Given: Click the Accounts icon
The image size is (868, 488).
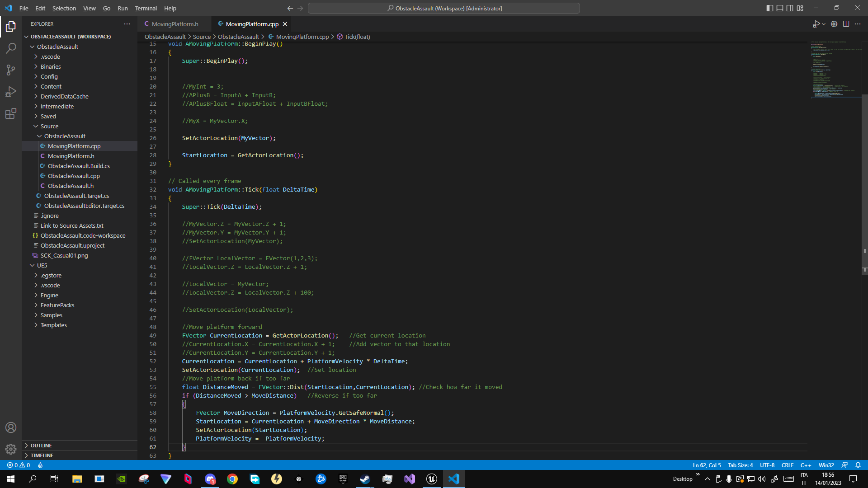Looking at the screenshot, I should tap(11, 427).
